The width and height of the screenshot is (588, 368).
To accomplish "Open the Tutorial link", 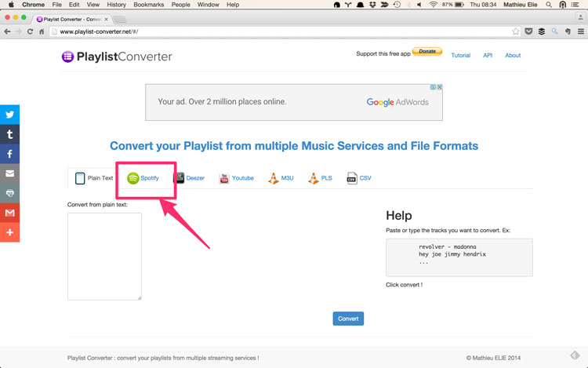I will click(460, 56).
